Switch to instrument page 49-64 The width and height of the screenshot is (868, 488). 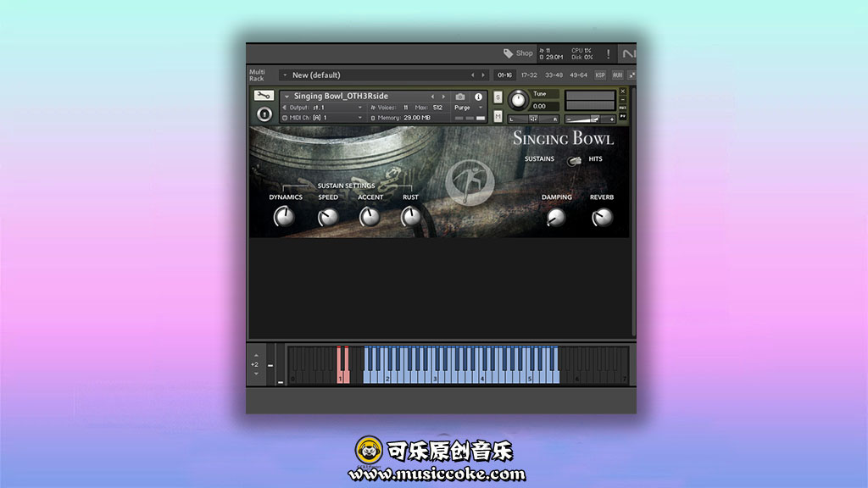pos(578,75)
